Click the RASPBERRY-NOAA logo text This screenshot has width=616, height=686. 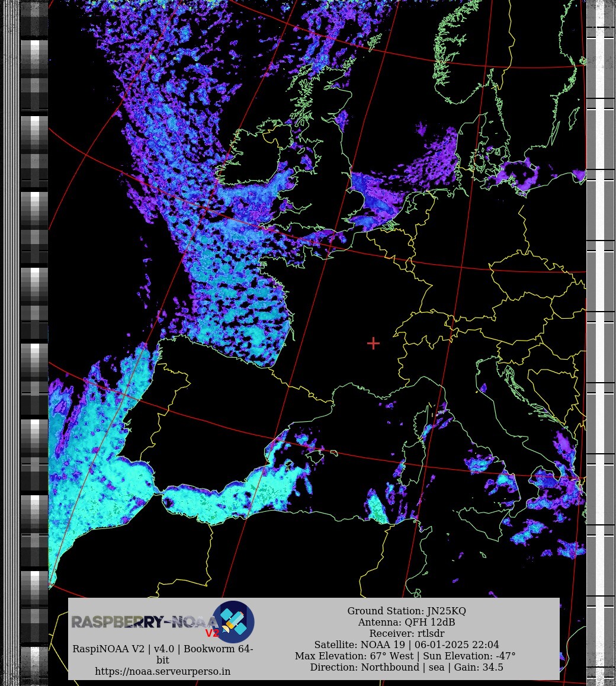point(142,622)
